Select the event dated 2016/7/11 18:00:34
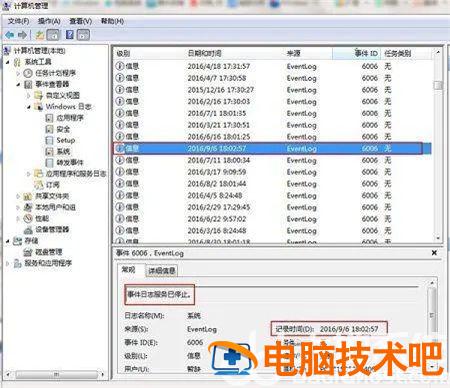This screenshot has height=388, width=450. pyautogui.click(x=273, y=160)
